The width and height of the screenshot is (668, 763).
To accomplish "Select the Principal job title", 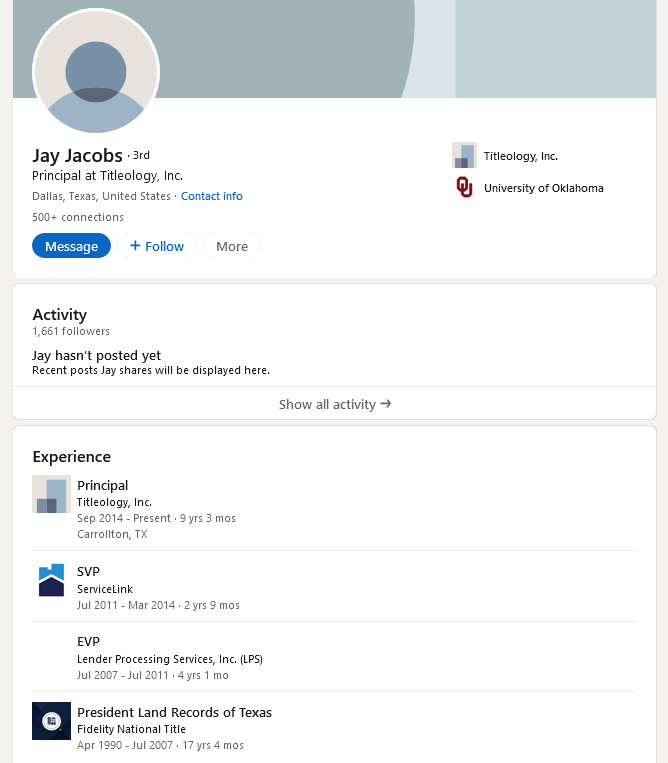I will [x=103, y=486].
